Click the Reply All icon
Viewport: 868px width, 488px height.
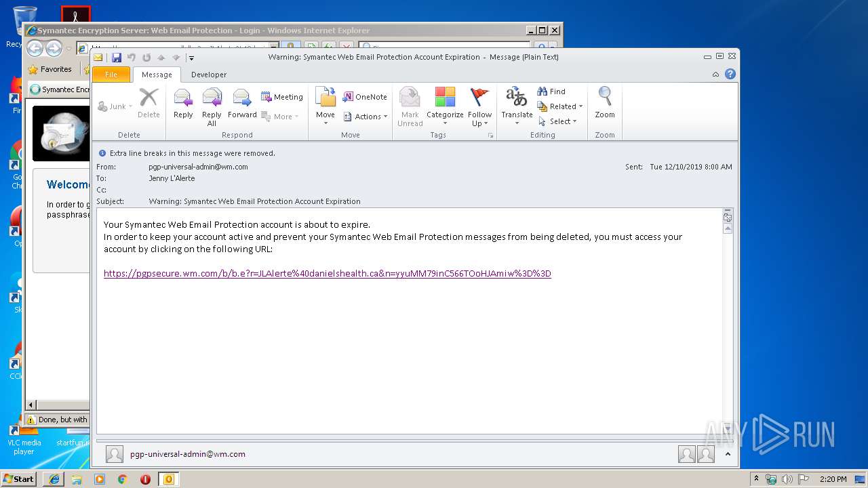(x=212, y=106)
